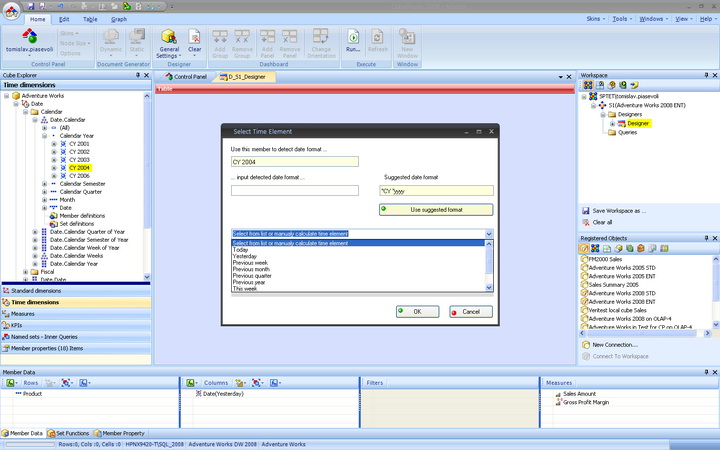Click the Save icon in quick access toolbar

(x=31, y=6)
